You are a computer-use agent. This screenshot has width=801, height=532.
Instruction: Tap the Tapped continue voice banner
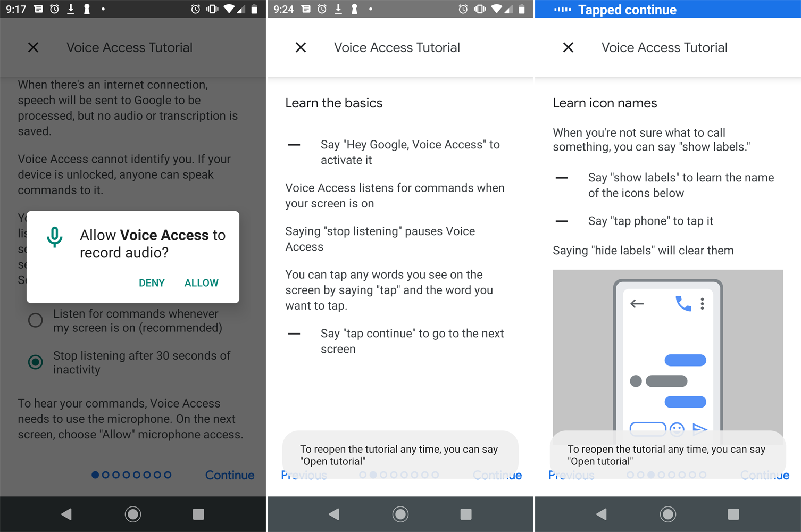[x=668, y=9]
